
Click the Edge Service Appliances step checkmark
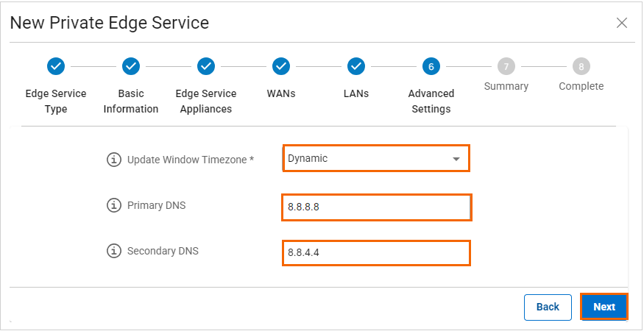pyautogui.click(x=206, y=67)
